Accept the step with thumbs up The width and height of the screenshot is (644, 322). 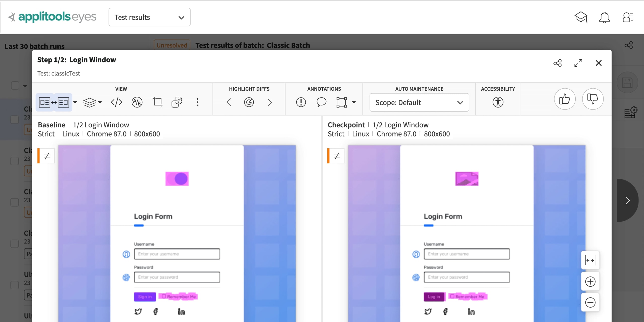(565, 99)
